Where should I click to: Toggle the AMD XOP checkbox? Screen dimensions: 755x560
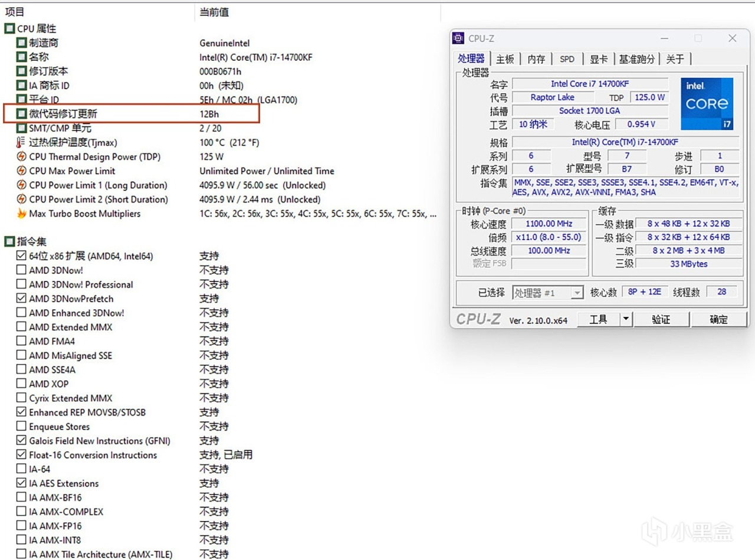click(x=21, y=384)
